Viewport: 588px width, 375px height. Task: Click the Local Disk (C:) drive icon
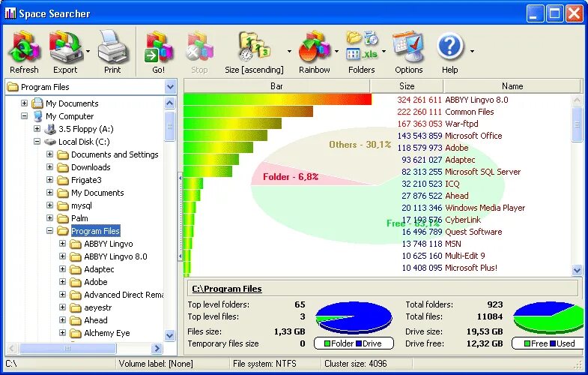50,142
